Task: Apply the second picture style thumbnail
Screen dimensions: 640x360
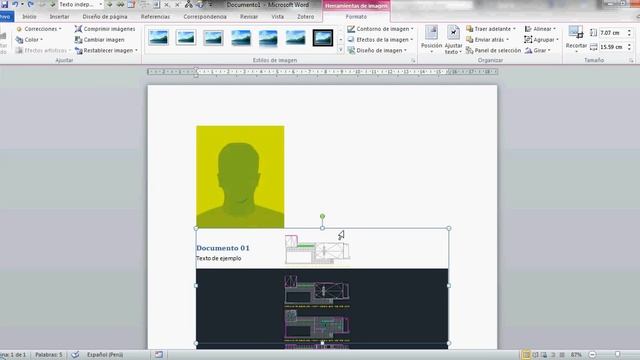Action: (x=186, y=38)
